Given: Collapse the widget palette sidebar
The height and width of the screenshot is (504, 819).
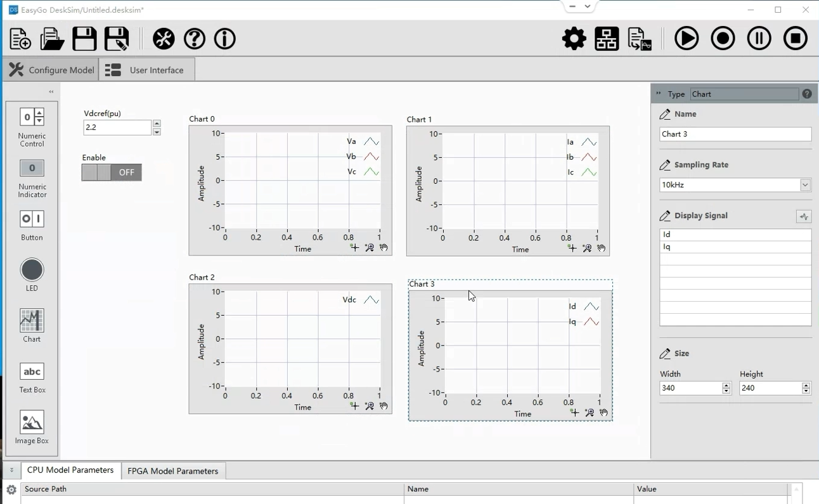Looking at the screenshot, I should coord(51,92).
